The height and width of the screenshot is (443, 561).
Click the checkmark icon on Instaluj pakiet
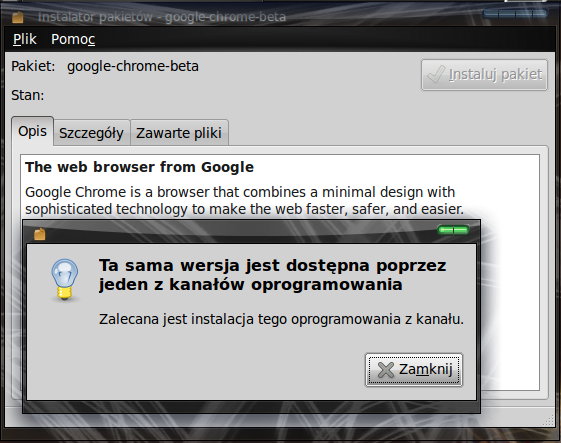tap(436, 74)
